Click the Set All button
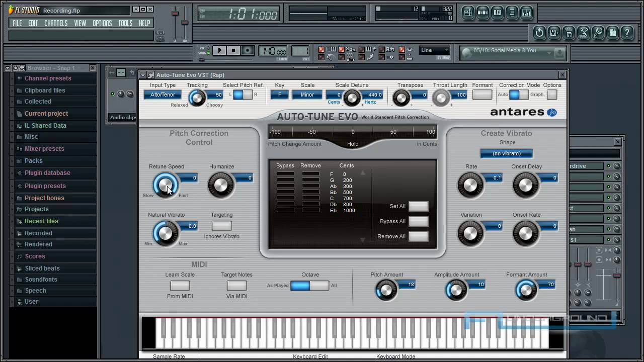644x362 pixels. tap(418, 206)
